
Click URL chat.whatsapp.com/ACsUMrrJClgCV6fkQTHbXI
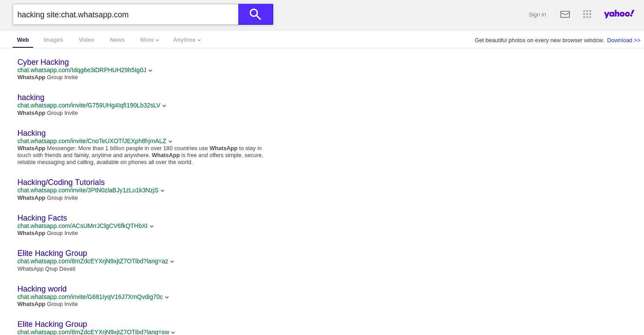click(82, 226)
